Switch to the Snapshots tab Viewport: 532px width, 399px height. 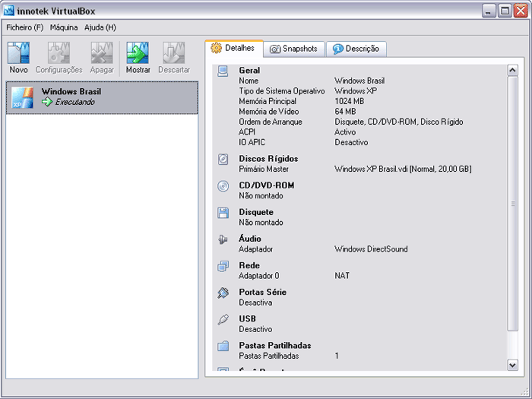(294, 49)
